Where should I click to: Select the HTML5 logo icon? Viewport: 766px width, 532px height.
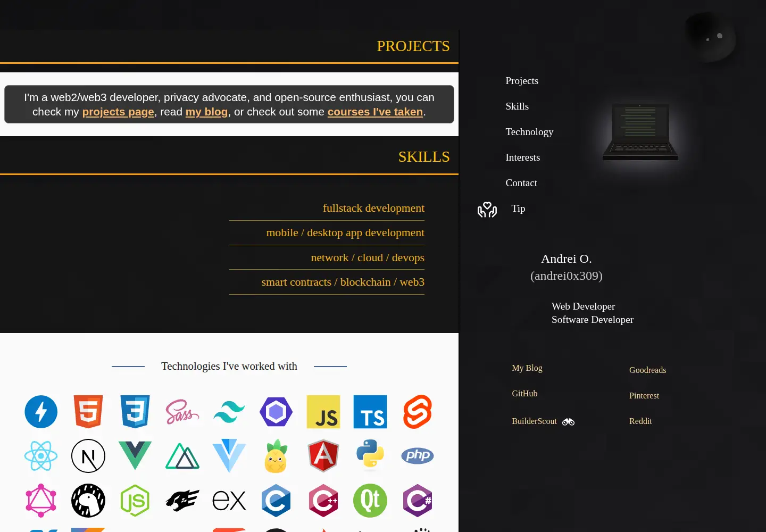pos(88,412)
